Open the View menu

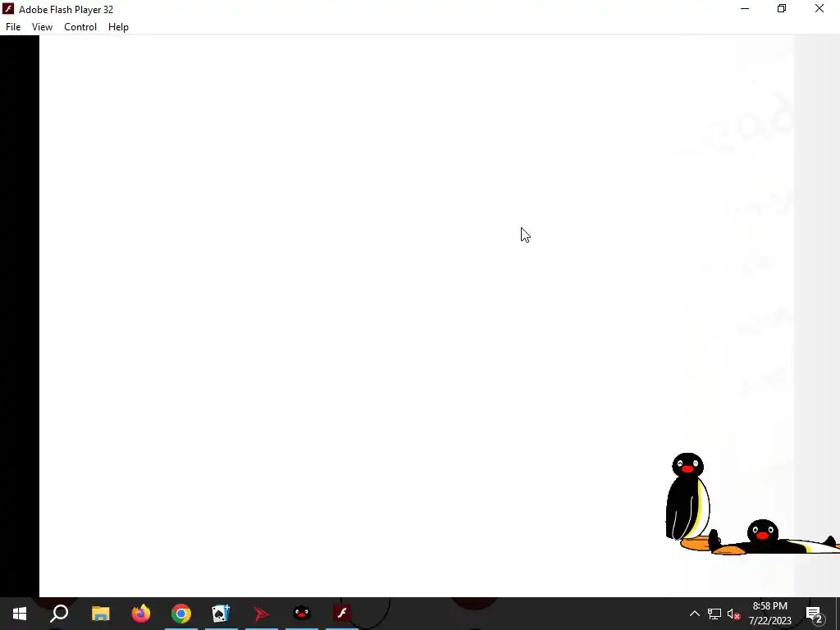pyautogui.click(x=42, y=27)
